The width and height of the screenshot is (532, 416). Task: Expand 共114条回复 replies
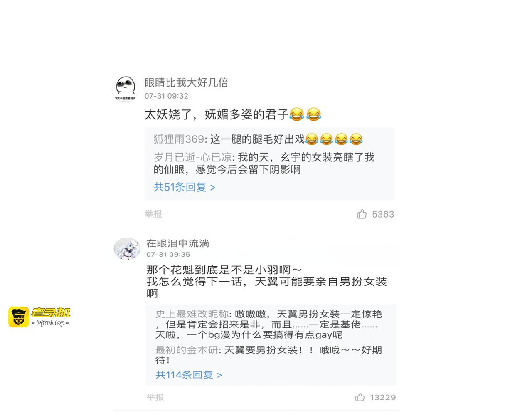tap(189, 375)
